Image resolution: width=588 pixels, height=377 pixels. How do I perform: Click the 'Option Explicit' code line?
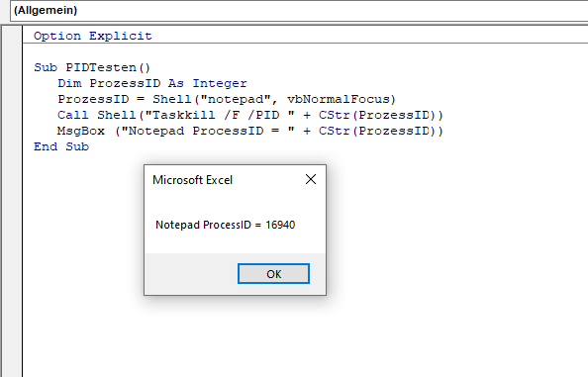click(93, 36)
